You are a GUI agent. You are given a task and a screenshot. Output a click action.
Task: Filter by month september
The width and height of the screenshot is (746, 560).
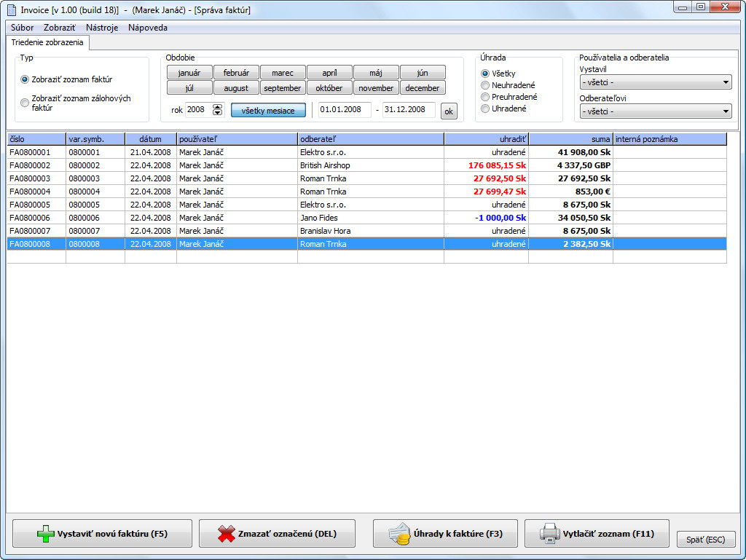pos(283,88)
